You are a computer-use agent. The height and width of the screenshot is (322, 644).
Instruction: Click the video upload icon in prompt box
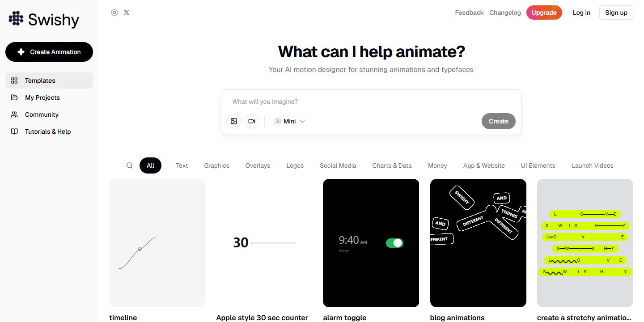pos(252,121)
